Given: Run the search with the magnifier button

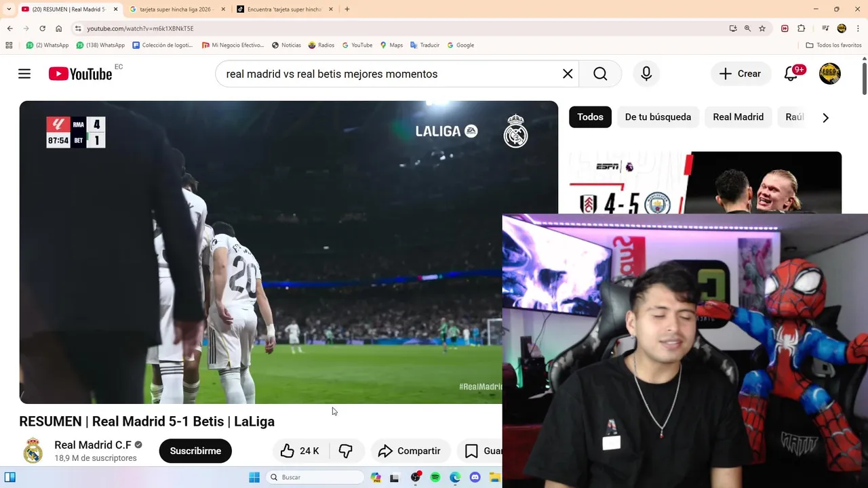Looking at the screenshot, I should [600, 74].
